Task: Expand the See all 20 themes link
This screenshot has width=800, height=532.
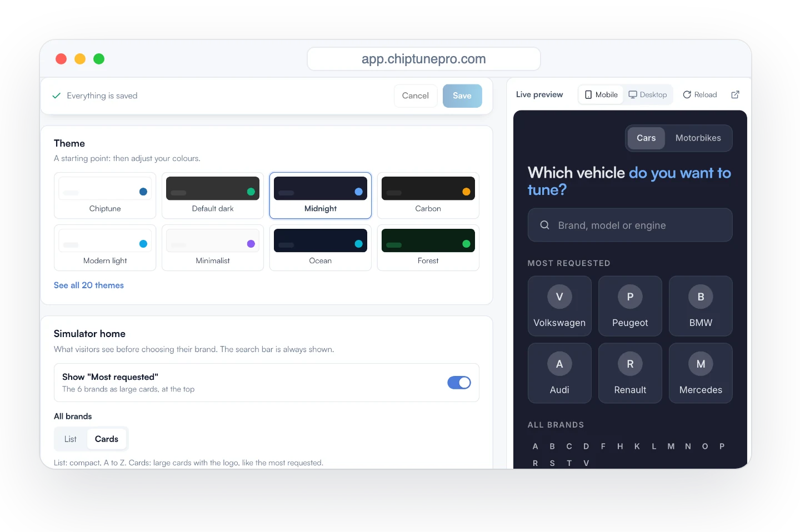Action: click(89, 285)
